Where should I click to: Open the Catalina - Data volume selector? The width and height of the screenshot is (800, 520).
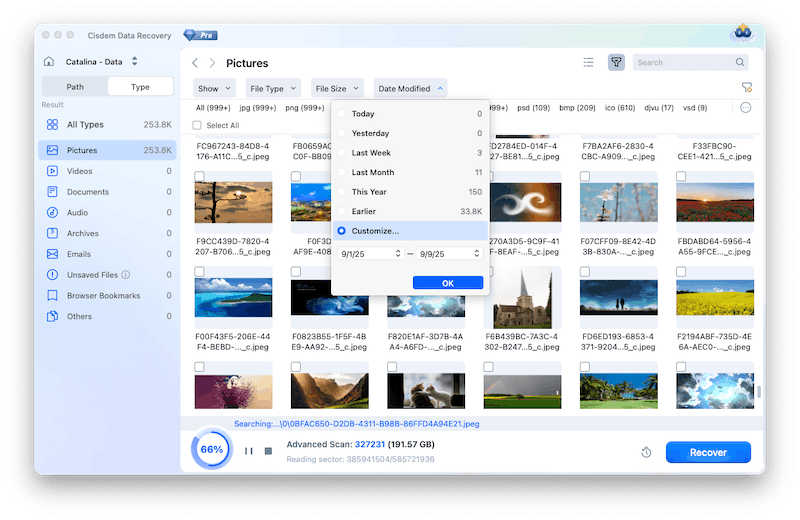[102, 62]
